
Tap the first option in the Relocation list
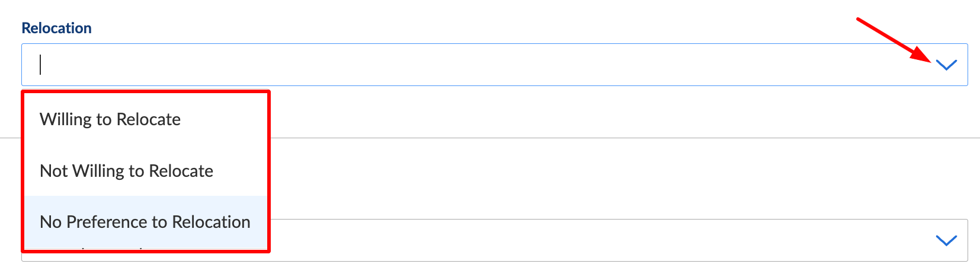tap(110, 119)
